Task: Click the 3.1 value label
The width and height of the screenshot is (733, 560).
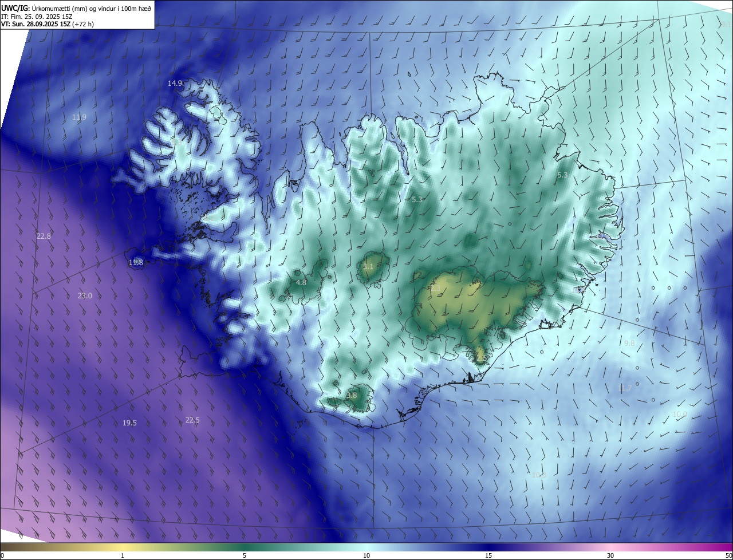Action: coord(368,266)
